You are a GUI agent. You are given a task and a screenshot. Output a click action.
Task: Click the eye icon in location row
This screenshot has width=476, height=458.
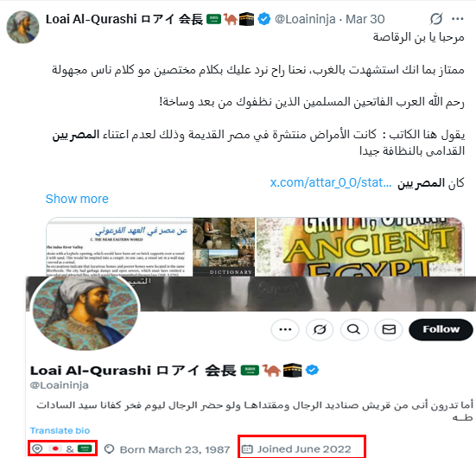pyautogui.click(x=37, y=448)
